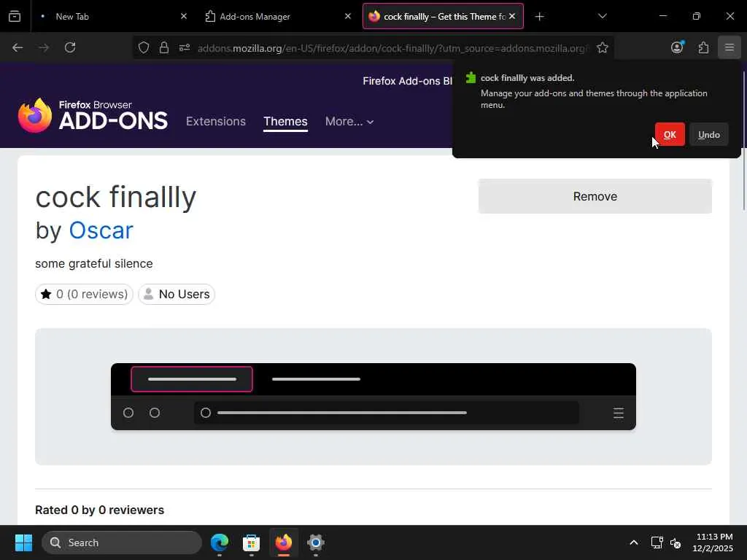Click the Windows taskbar Search box
Screen dimensions: 747x560
pos(122,542)
